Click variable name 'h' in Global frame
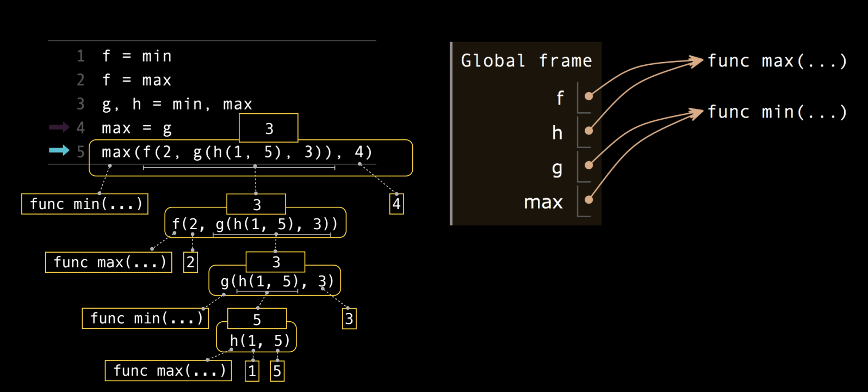The height and width of the screenshot is (392, 868). pos(557,133)
